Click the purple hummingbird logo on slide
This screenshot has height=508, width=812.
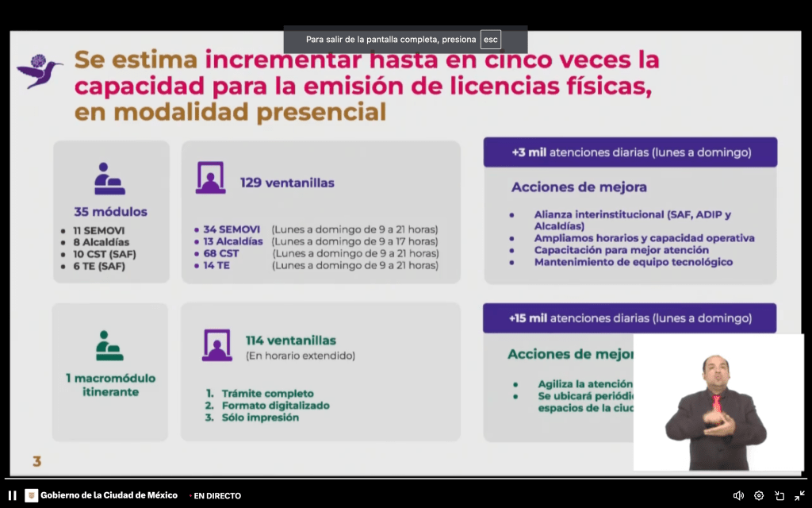tap(40, 71)
